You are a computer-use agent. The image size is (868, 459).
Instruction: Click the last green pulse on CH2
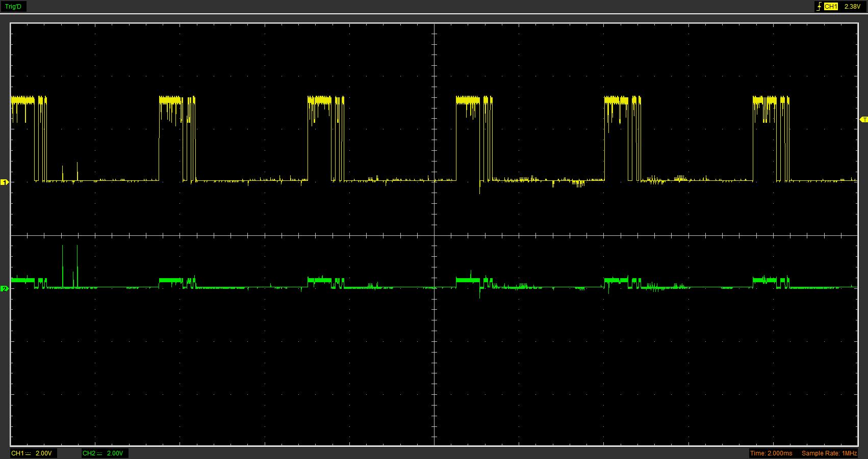[x=765, y=280]
